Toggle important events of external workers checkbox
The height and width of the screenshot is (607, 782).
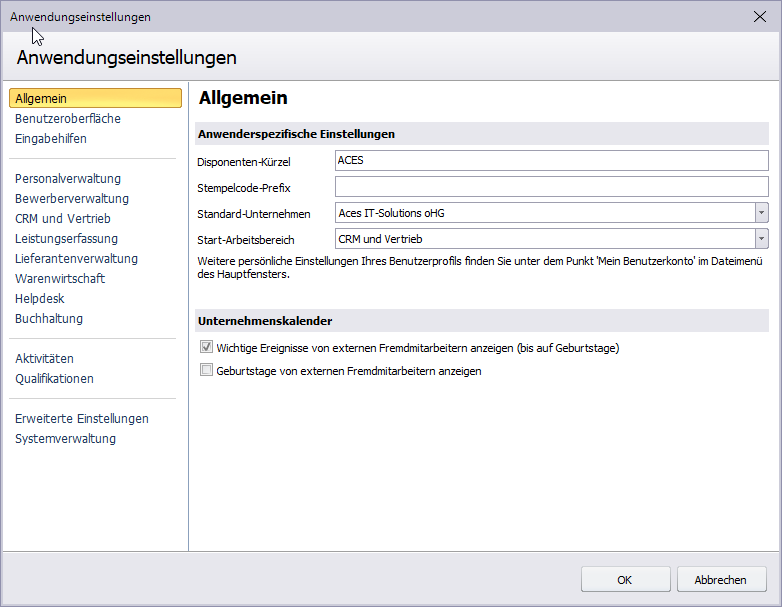pyautogui.click(x=207, y=348)
